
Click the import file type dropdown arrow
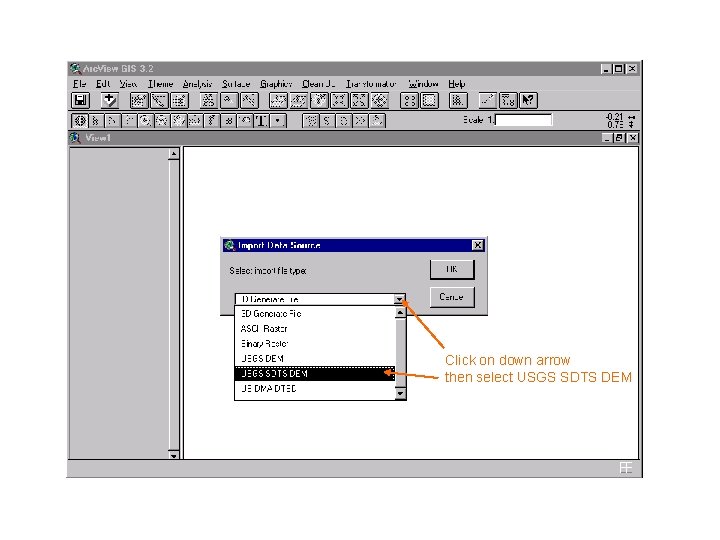[399, 299]
